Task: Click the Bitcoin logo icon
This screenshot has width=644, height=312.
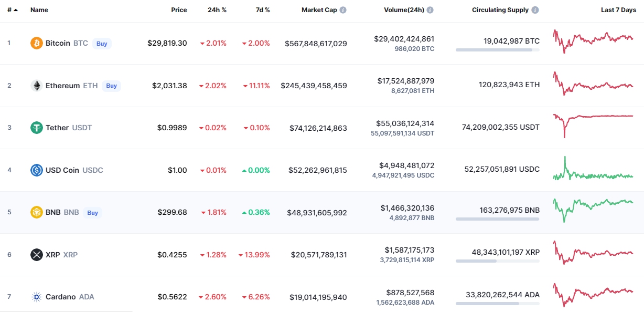Action: pos(37,43)
